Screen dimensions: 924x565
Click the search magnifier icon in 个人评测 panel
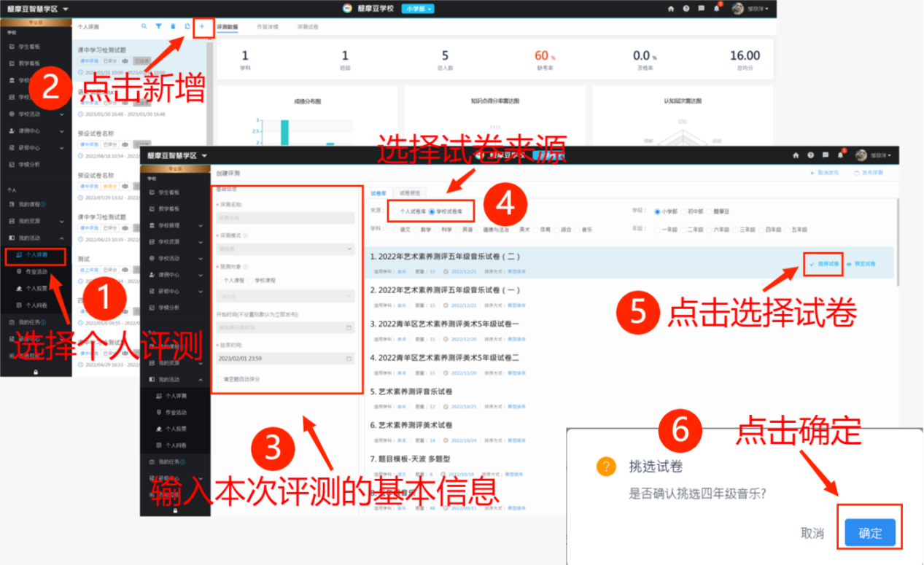coord(144,27)
